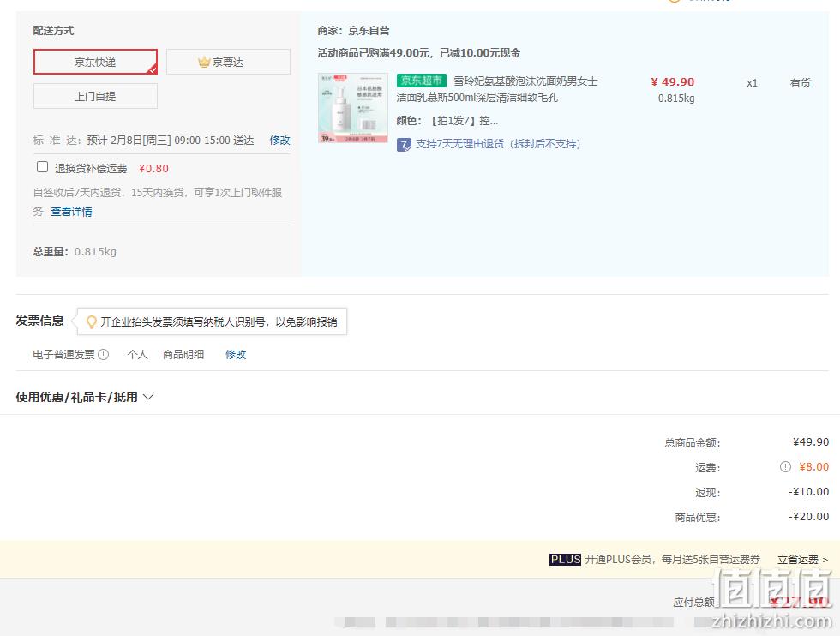Viewport: 840px width, 636px height.
Task: Click the 开通PLUS会员 promotion text
Action: tap(672, 560)
